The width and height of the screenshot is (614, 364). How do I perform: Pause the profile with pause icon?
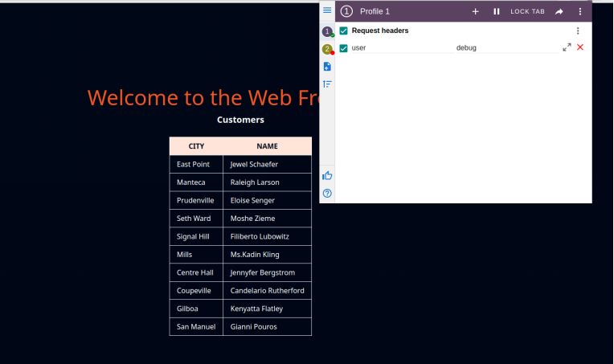(497, 11)
